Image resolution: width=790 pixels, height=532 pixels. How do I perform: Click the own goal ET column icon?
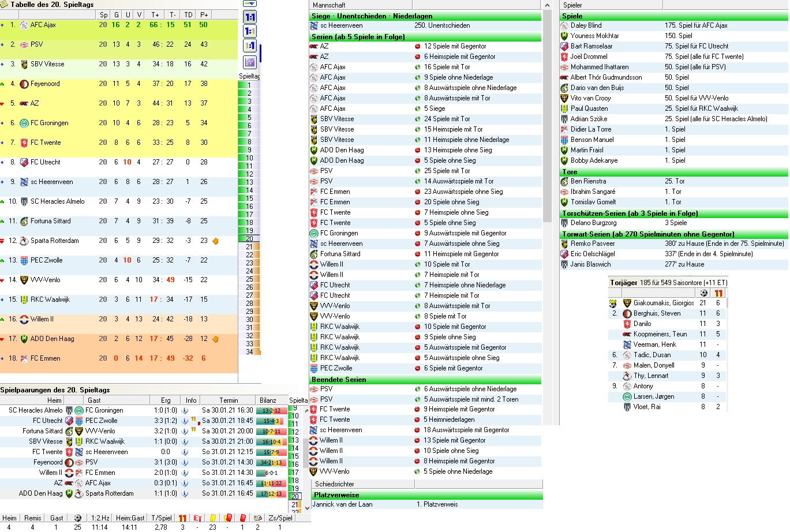point(197,518)
